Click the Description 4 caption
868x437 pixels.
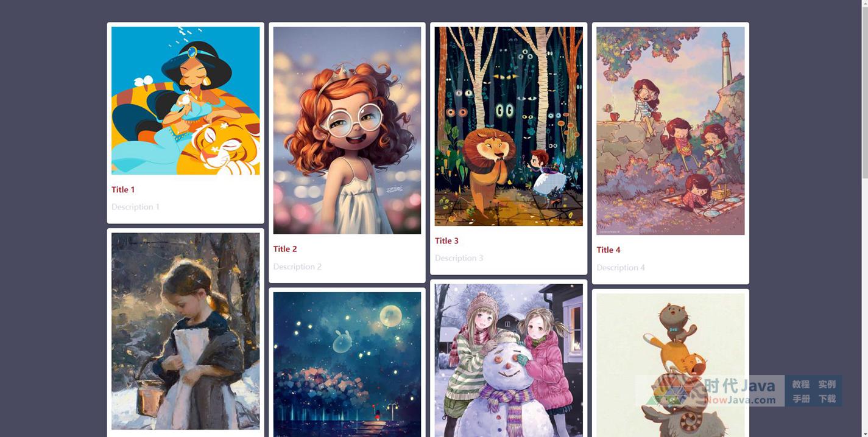[621, 268]
